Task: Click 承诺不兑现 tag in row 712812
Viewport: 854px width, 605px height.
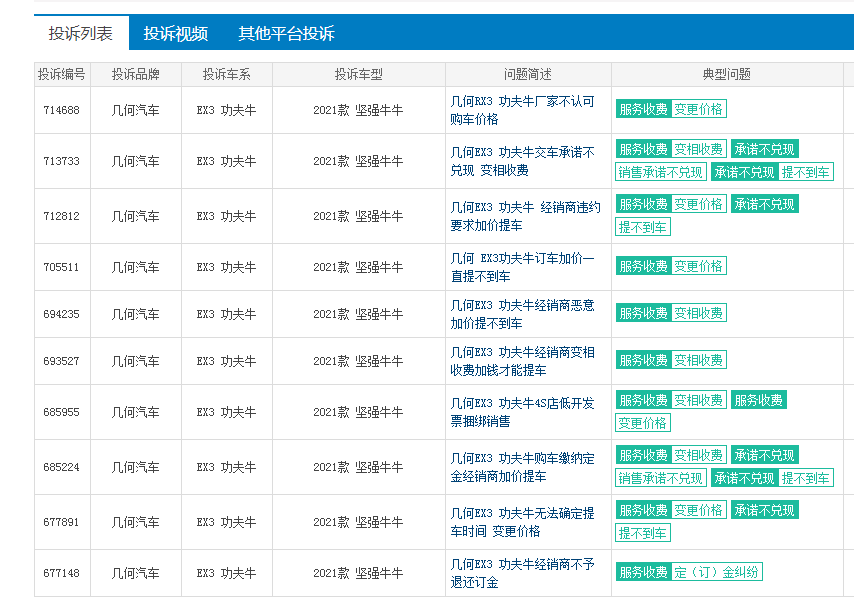Action: (765, 204)
